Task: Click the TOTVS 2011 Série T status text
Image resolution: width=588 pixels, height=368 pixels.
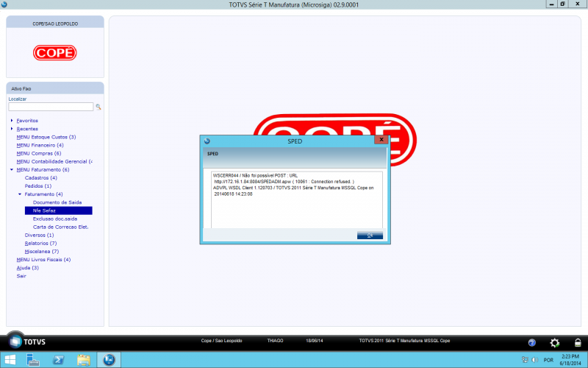Action: click(404, 341)
